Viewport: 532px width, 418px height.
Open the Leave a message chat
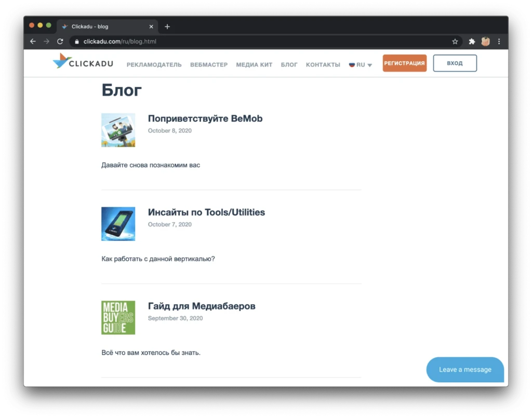click(465, 370)
